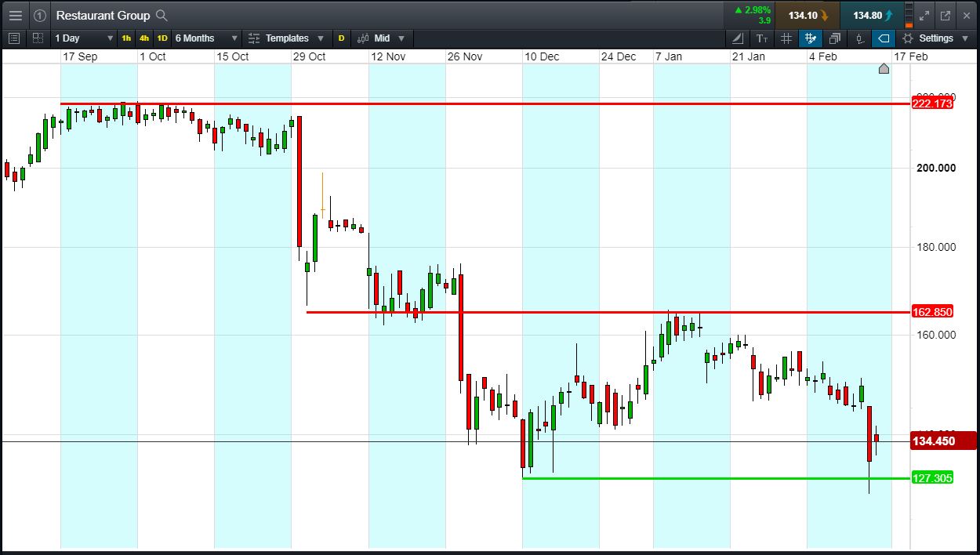Click the candlestick chart type icon

pyautogui.click(x=859, y=38)
